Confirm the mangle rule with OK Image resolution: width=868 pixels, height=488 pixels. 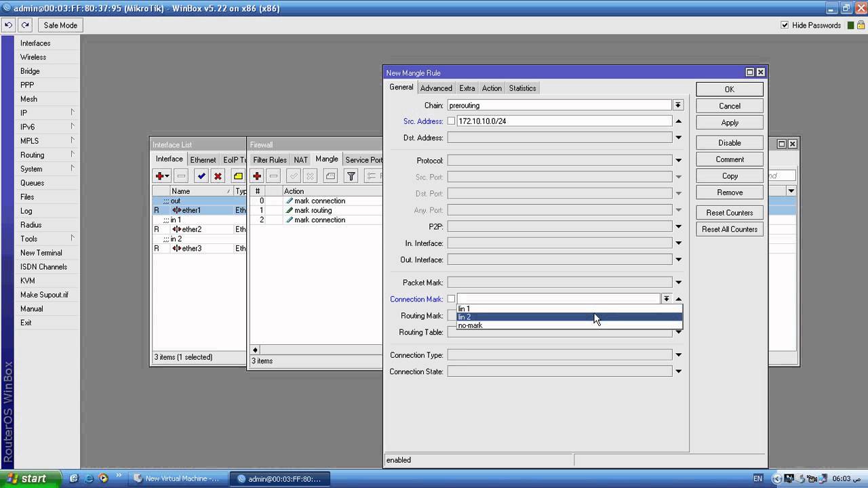[x=730, y=89]
